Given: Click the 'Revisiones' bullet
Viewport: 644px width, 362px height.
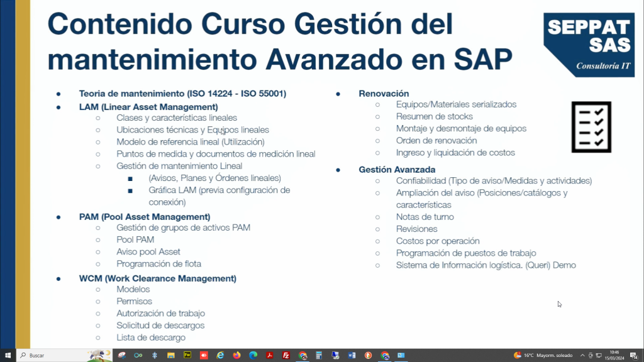Looking at the screenshot, I should click(x=416, y=229).
